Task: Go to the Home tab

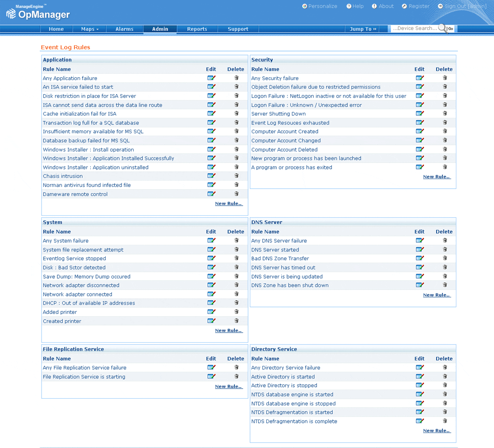Action: (x=56, y=29)
